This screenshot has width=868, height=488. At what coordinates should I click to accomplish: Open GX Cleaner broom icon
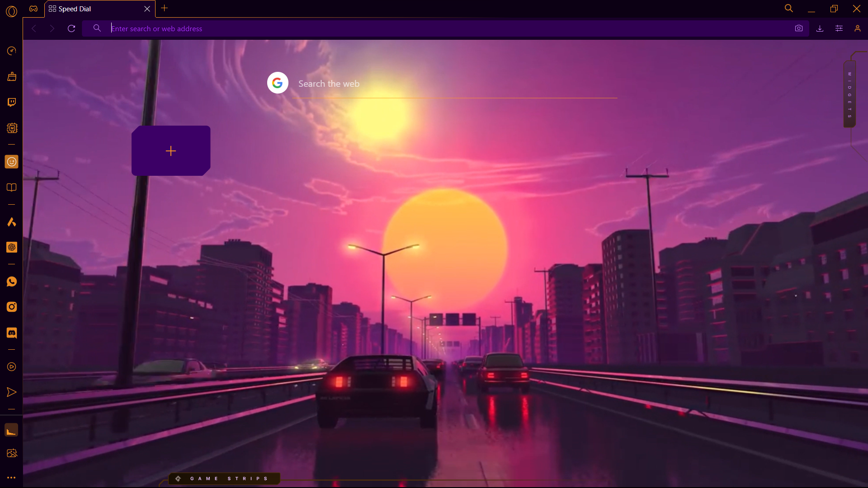(x=12, y=76)
